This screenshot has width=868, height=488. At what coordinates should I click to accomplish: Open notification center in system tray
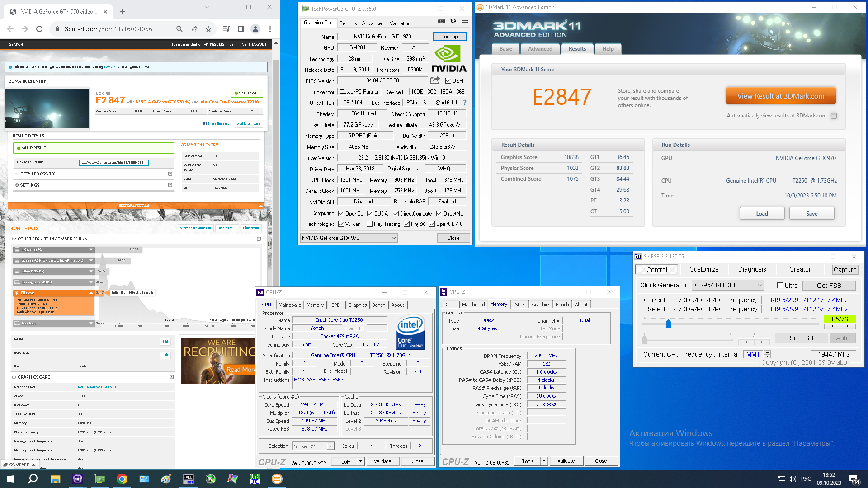[854, 479]
